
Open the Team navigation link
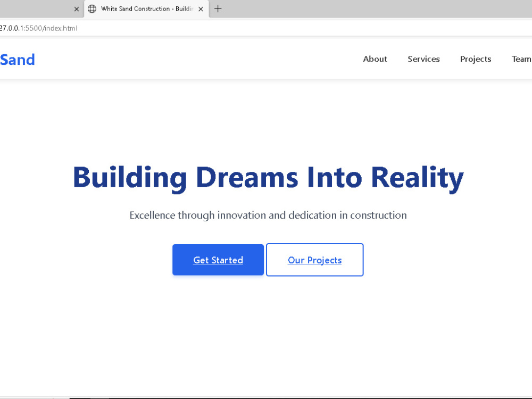521,59
